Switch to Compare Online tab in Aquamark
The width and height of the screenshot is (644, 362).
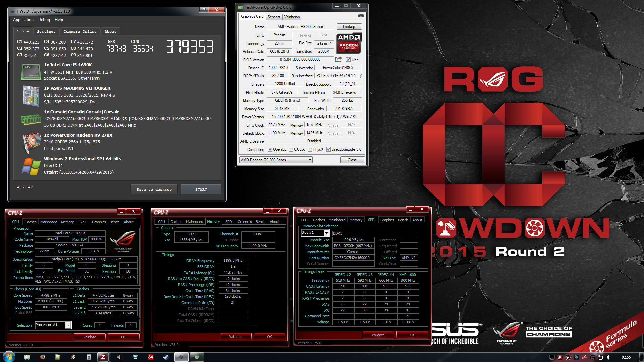pos(80,31)
